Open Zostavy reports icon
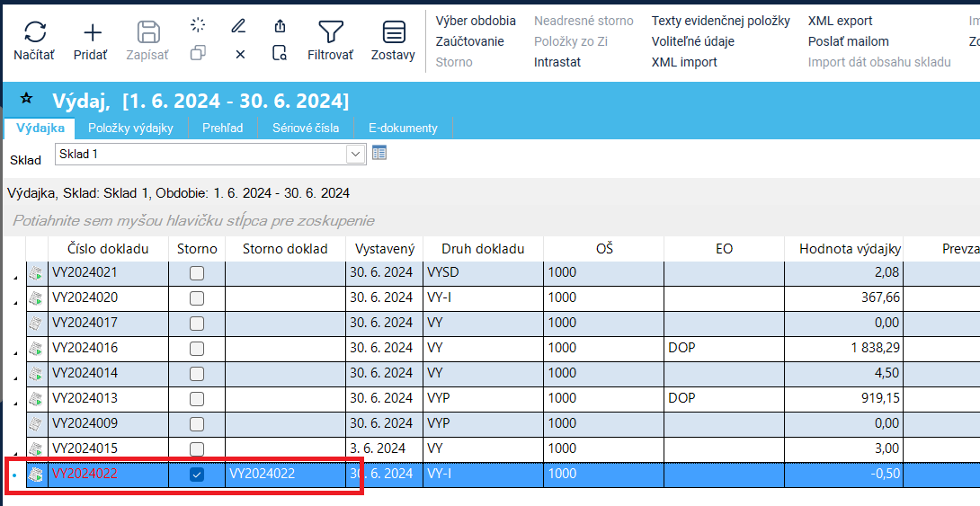This screenshot has height=506, width=980. click(x=393, y=33)
